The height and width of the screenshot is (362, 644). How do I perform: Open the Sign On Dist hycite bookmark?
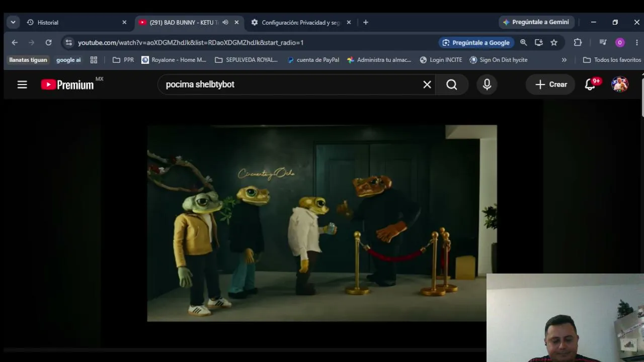499,60
